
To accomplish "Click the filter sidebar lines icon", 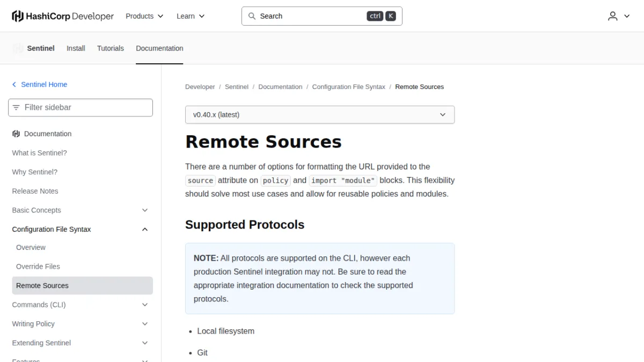I will coord(17,108).
